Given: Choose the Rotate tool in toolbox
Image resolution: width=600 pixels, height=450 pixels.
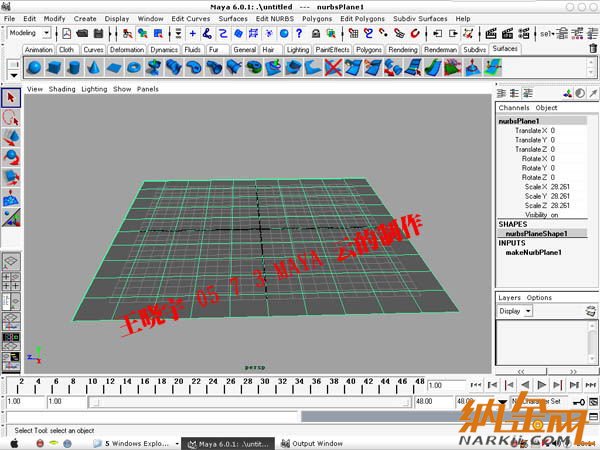Looking at the screenshot, I should (x=11, y=158).
